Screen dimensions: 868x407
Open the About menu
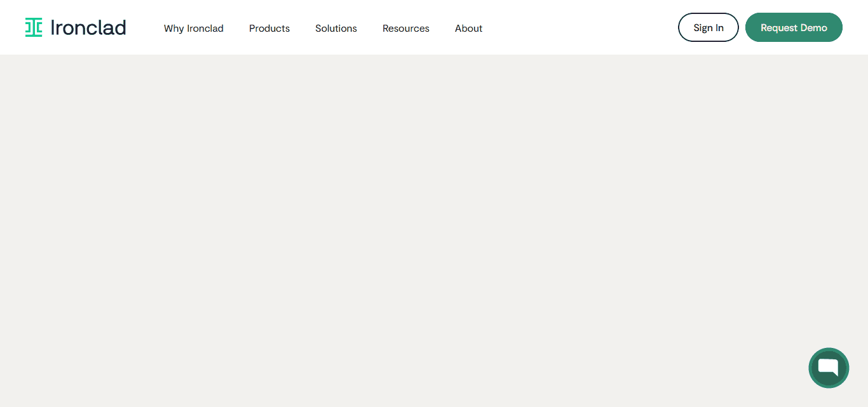click(469, 28)
